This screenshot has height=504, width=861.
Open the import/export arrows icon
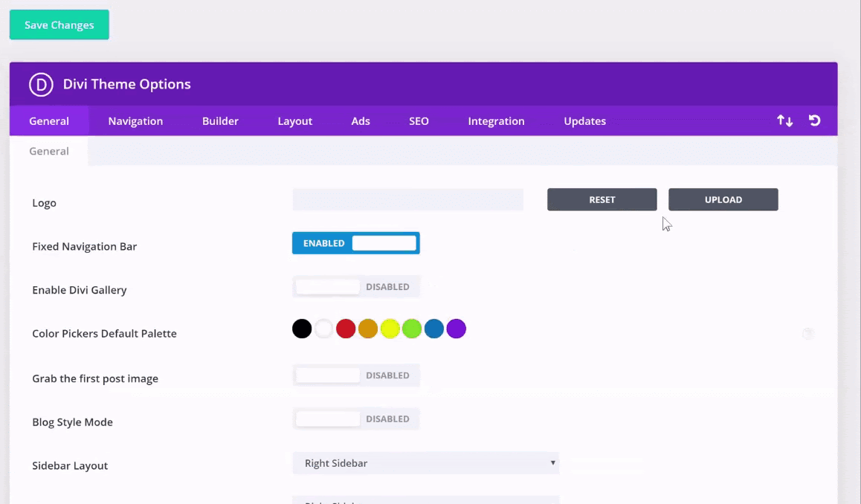click(784, 120)
